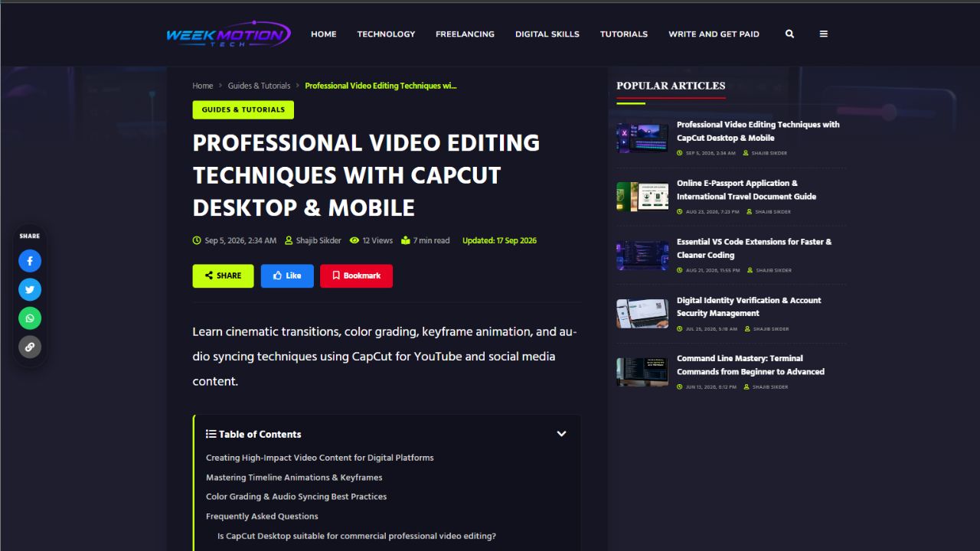Click the E-Passport article thumbnail
980x551 pixels.
point(642,197)
